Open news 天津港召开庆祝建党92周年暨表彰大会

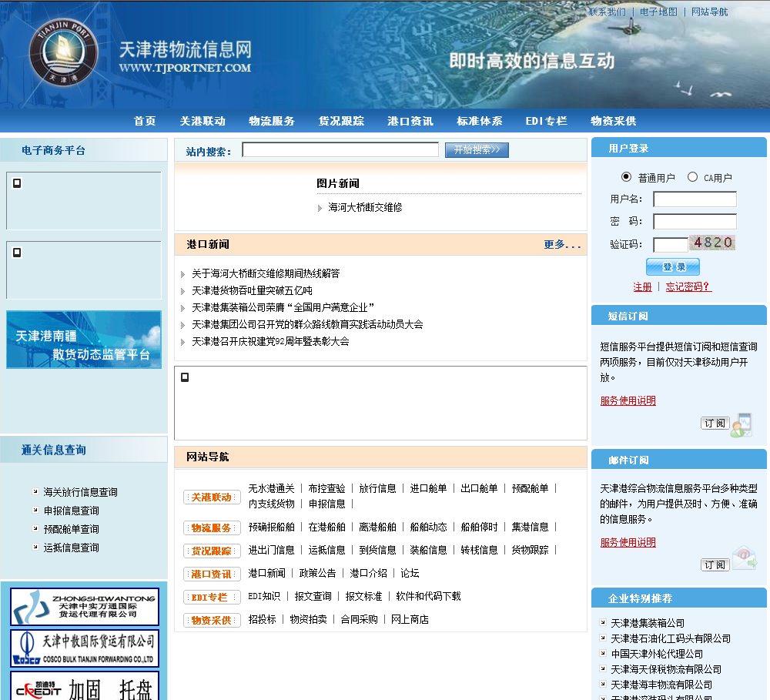270,341
